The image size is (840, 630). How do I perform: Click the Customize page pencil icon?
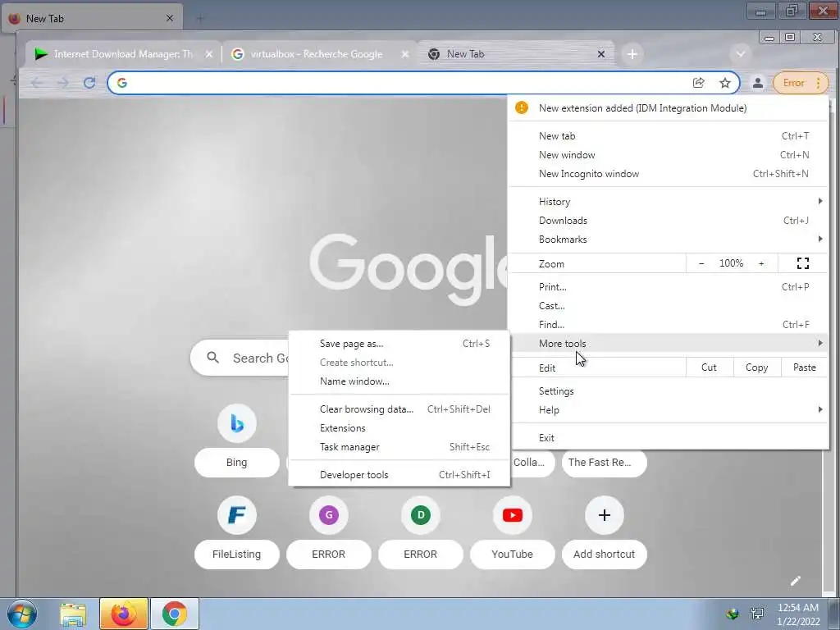coord(796,581)
